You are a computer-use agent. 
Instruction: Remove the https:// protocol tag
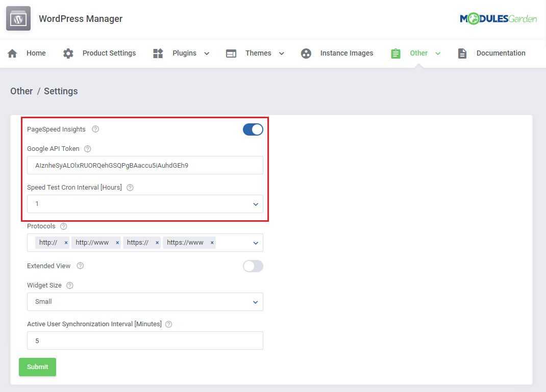click(157, 243)
